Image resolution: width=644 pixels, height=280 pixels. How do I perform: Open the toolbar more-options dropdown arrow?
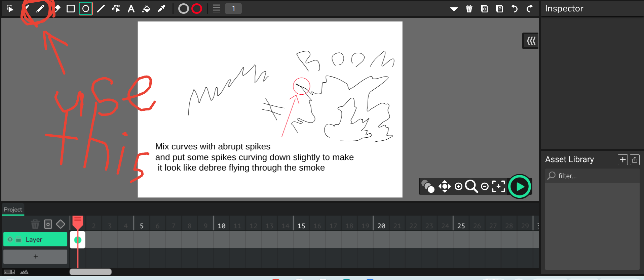coord(454,9)
